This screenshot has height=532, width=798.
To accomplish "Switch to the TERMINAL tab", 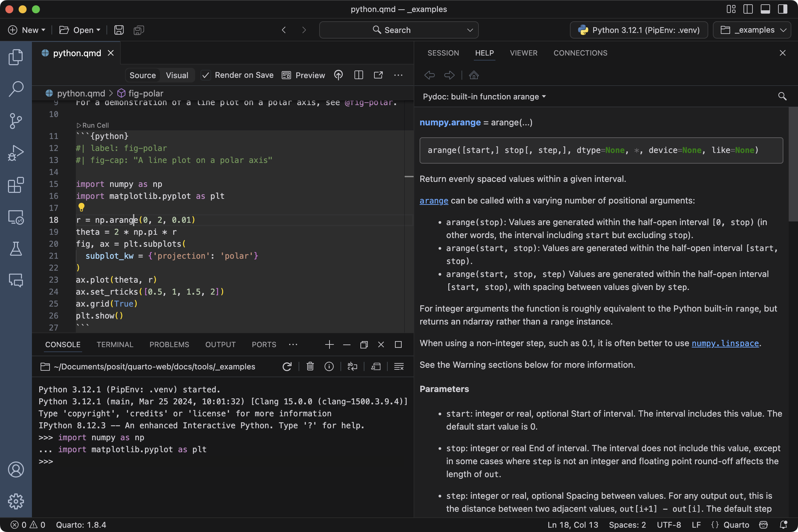I will click(115, 344).
